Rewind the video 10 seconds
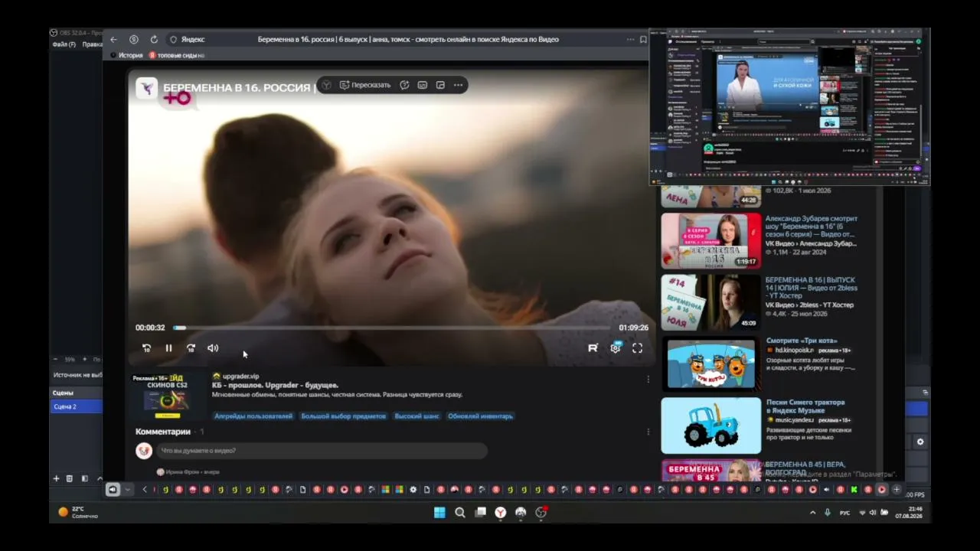The height and width of the screenshot is (551, 980). tap(146, 348)
